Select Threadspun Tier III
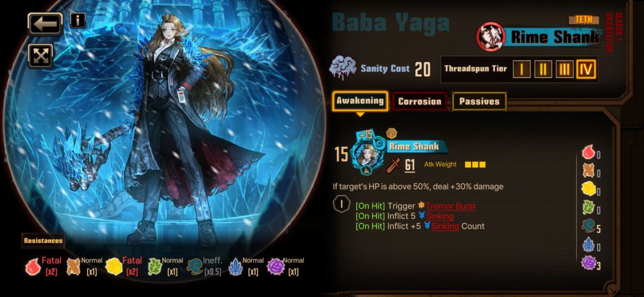 (x=564, y=69)
